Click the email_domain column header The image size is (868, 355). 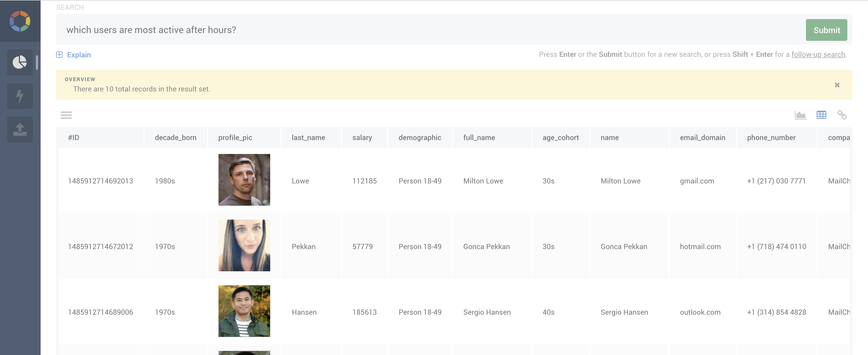[703, 137]
